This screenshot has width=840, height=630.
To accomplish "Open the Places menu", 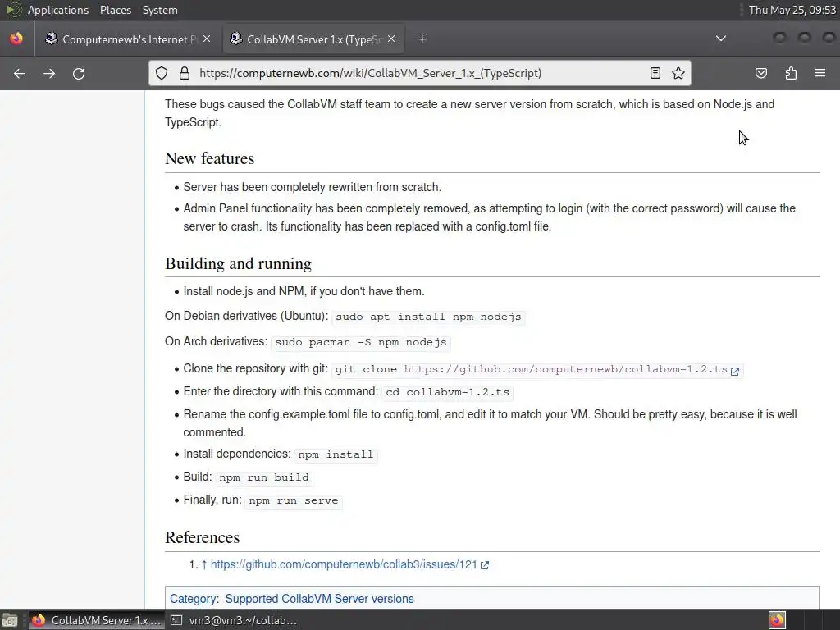I will [116, 10].
